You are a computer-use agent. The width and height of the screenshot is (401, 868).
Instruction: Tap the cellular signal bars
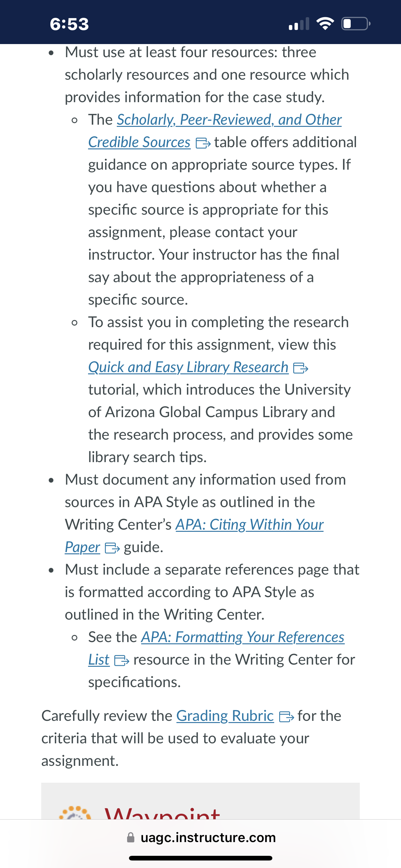(299, 24)
